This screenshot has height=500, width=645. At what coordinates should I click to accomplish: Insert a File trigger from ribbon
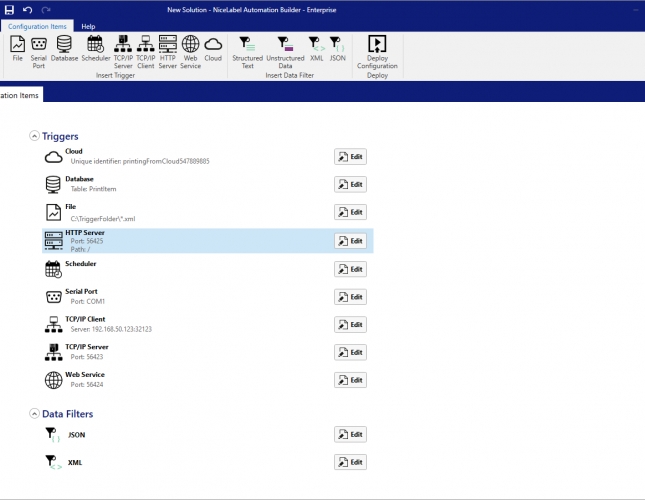pyautogui.click(x=18, y=50)
